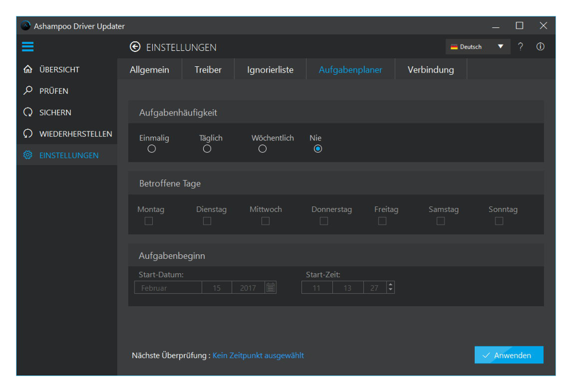
Task: Click the Kein Zeitpunkt ausgewählt link
Action: [x=258, y=355]
